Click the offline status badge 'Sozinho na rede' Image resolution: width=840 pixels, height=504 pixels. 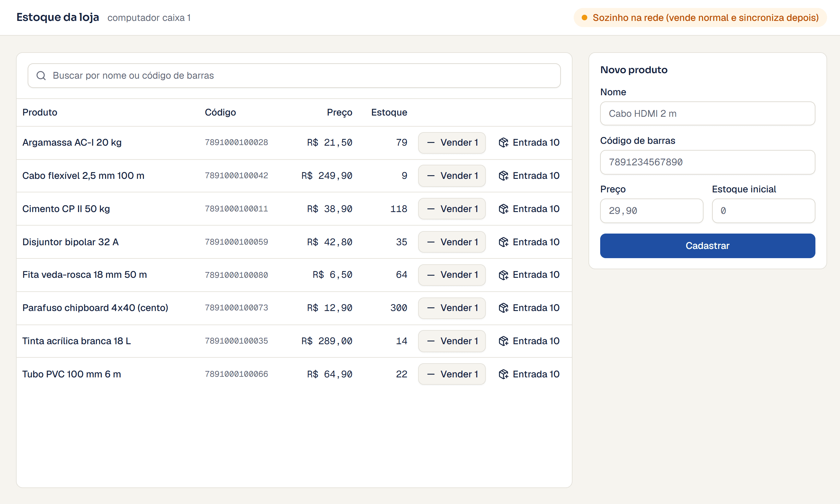coord(700,17)
